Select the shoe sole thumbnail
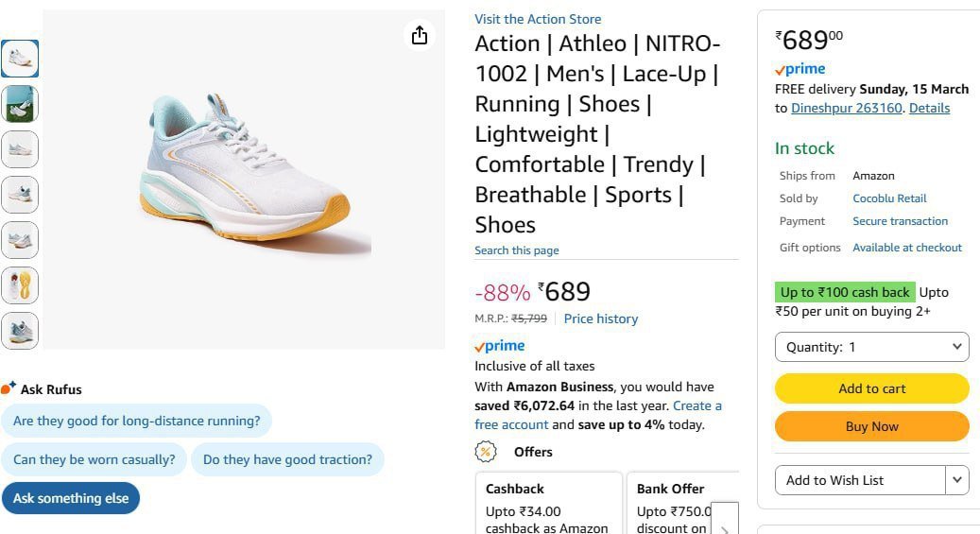Viewport: 980px width, 534px height. pos(20,285)
